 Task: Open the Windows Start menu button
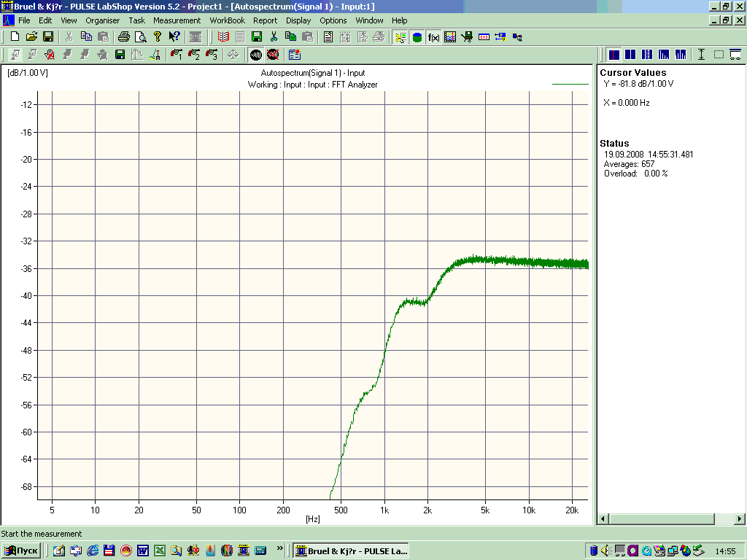coord(22,551)
